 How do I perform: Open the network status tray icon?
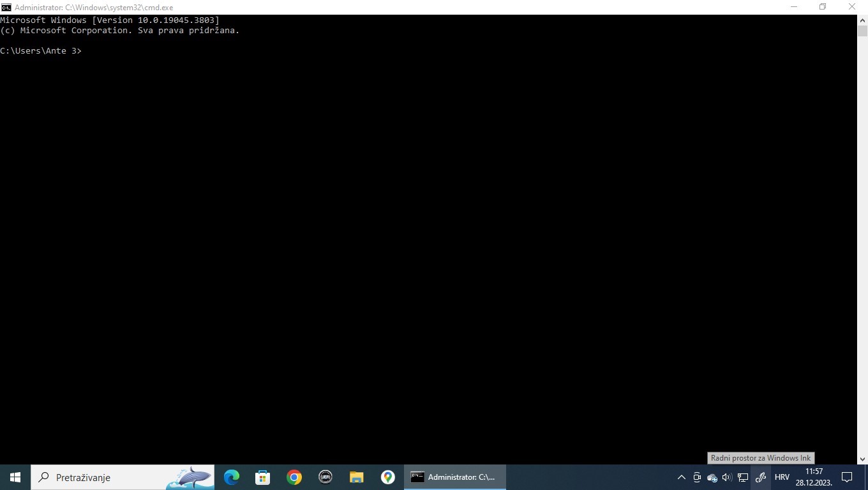743,477
